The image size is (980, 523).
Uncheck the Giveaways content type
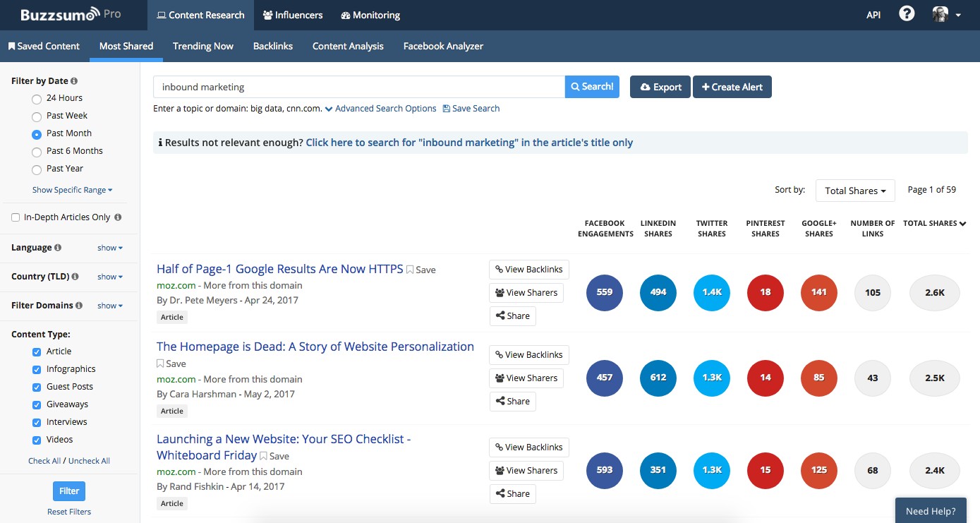[37, 404]
